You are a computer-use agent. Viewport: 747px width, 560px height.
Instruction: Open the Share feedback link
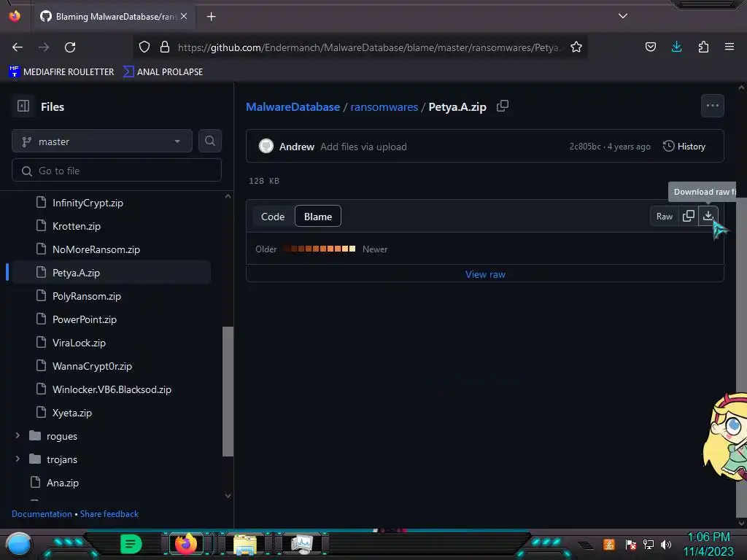(109, 514)
